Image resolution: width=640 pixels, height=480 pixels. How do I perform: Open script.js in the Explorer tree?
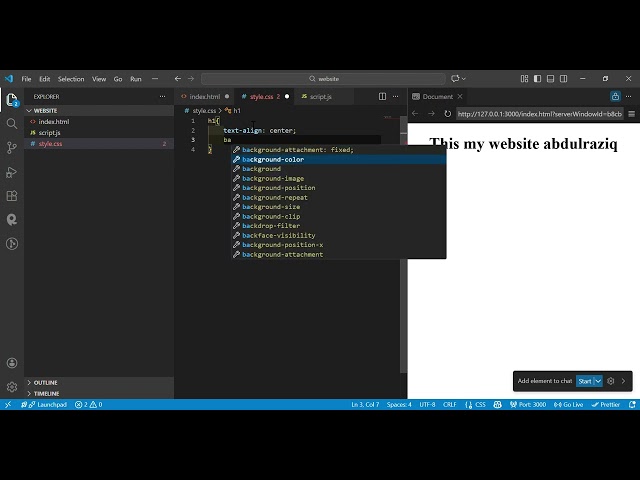click(x=99, y=133)
